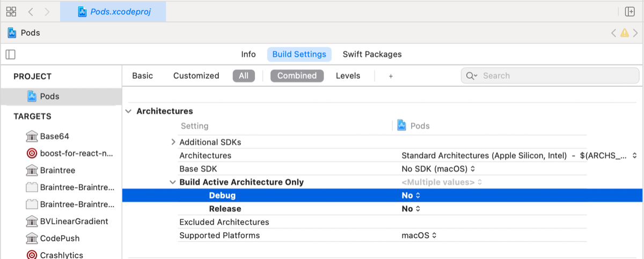This screenshot has width=644, height=259.
Task: Open the Swift Packages tab
Action: click(372, 54)
